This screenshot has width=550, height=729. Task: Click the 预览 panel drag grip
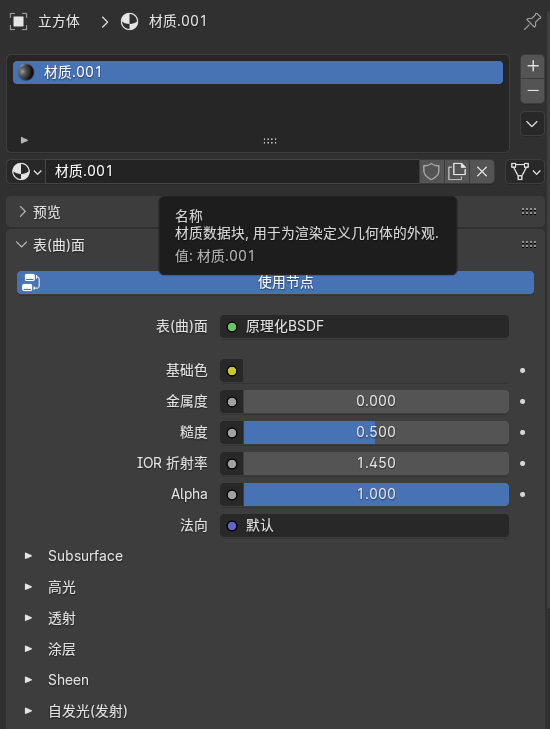coord(529,212)
